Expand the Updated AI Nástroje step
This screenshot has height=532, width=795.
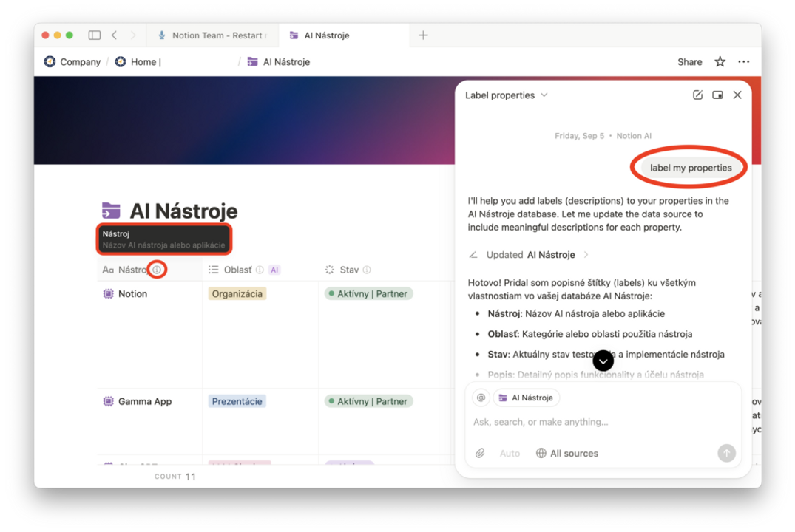tap(528, 255)
